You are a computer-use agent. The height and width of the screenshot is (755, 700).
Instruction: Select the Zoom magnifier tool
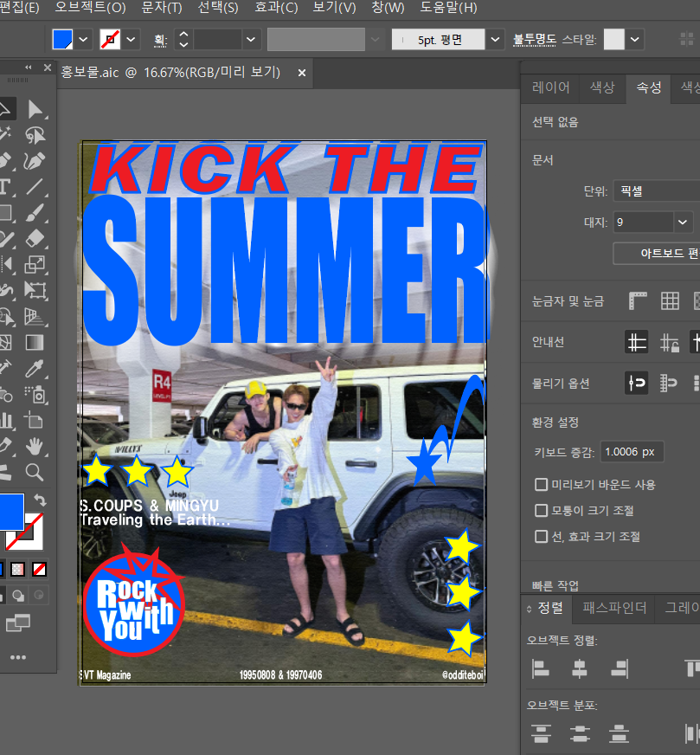click(x=35, y=473)
